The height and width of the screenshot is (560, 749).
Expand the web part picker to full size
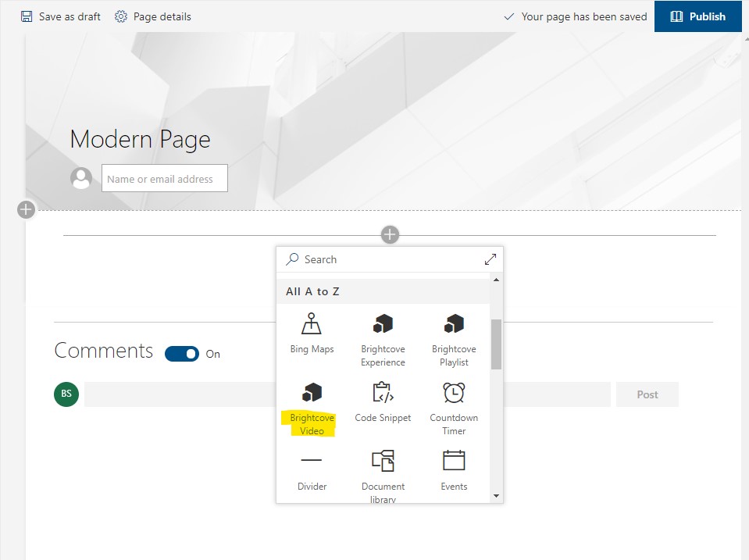(490, 259)
